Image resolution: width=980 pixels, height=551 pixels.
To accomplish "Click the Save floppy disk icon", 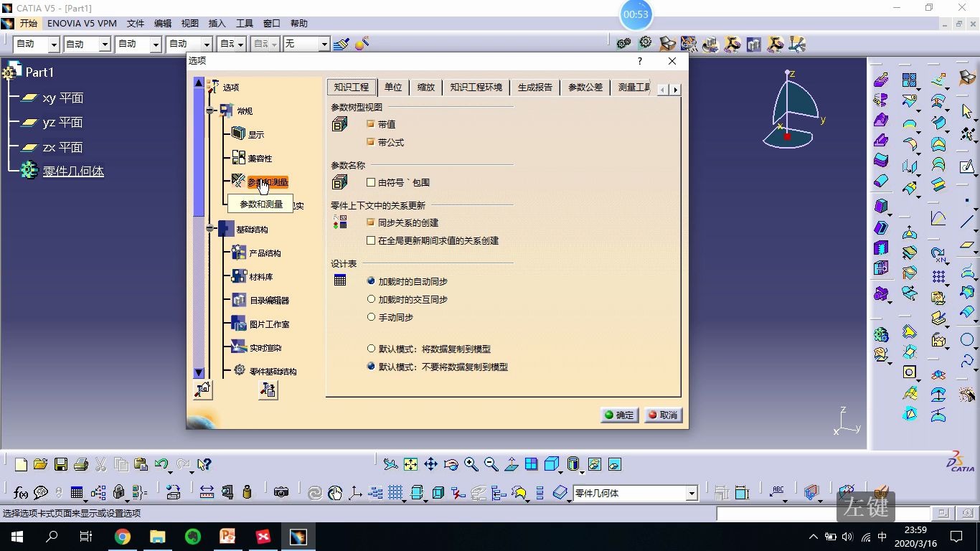I will pyautogui.click(x=61, y=464).
